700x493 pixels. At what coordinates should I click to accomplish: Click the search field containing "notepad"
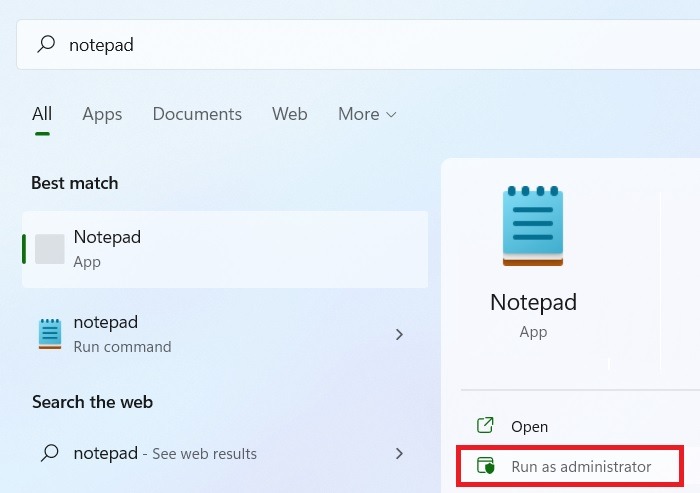(358, 45)
